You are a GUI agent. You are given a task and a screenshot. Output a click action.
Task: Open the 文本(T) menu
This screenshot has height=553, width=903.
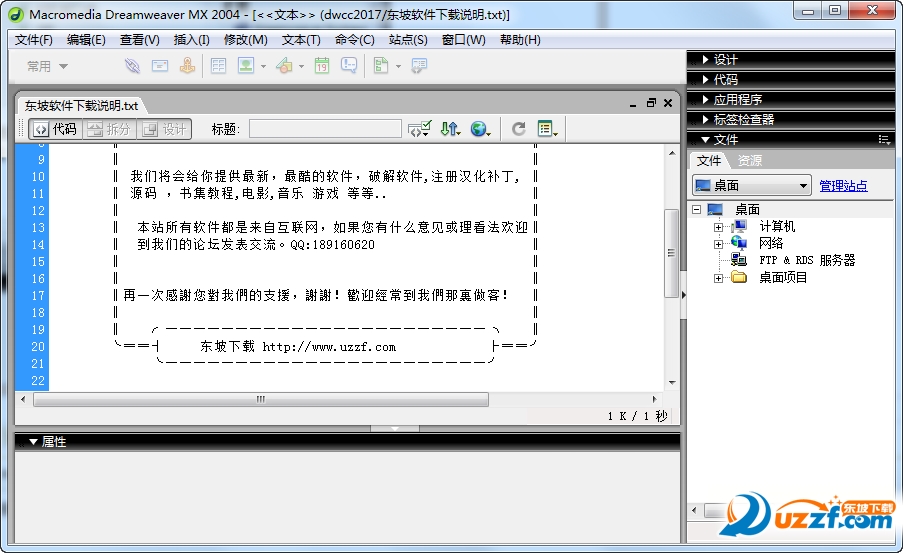(301, 40)
